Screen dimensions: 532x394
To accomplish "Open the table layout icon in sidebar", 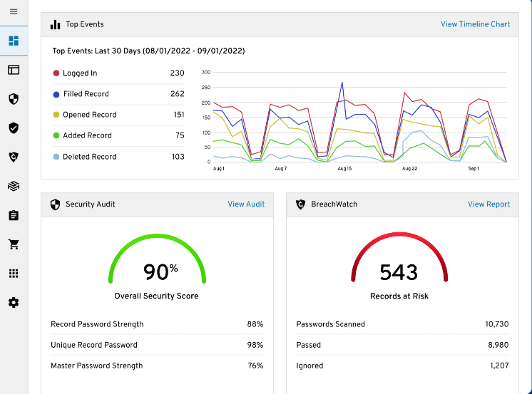I will (x=14, y=70).
